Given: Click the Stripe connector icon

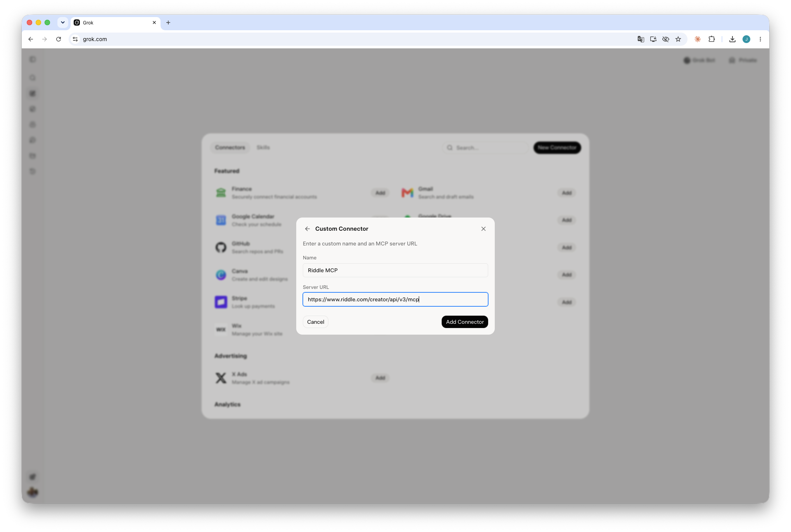Looking at the screenshot, I should click(221, 302).
